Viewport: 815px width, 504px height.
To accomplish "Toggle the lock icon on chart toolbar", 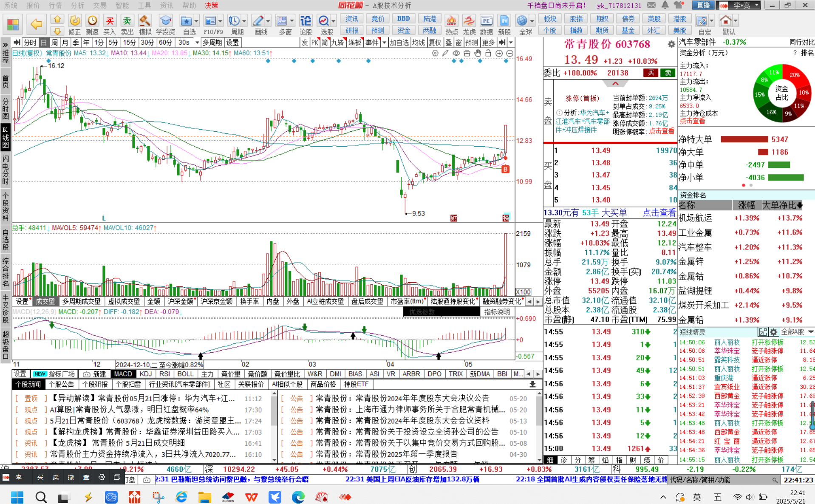I will click(488, 54).
